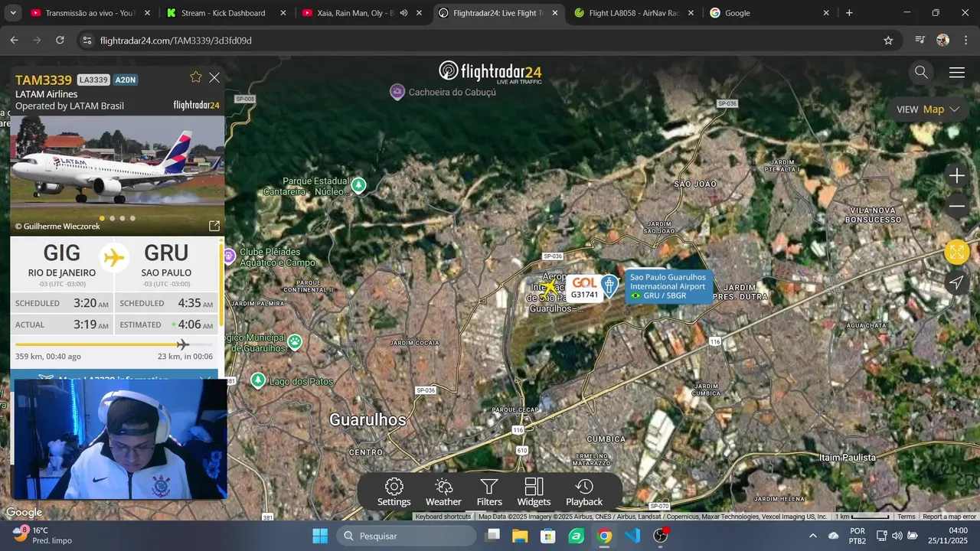Select the Zoológico Municipal de Guarulhos marker

(295, 341)
